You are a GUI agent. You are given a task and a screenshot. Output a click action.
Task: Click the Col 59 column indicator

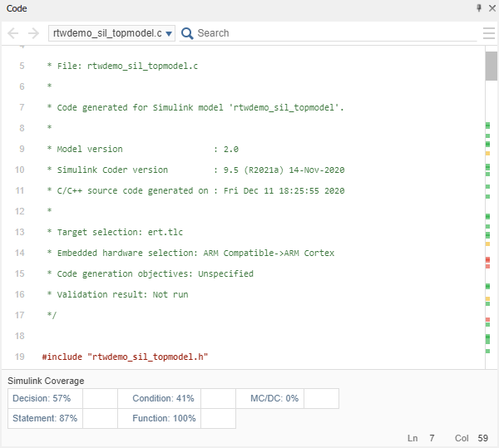[x=472, y=437]
